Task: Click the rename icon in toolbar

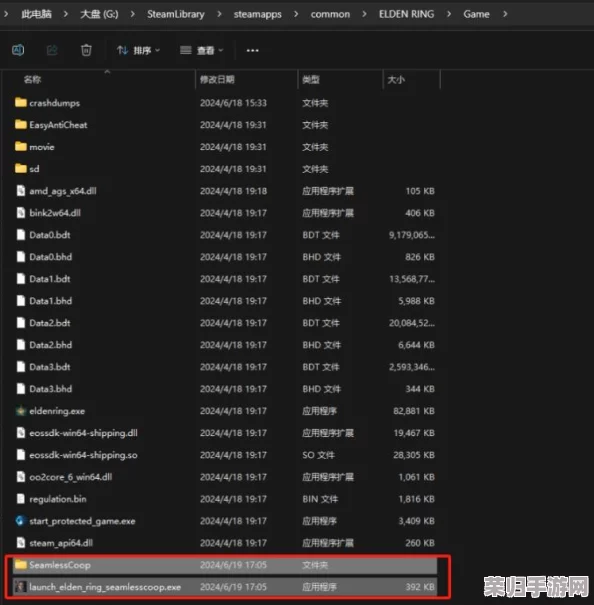Action: [x=18, y=50]
